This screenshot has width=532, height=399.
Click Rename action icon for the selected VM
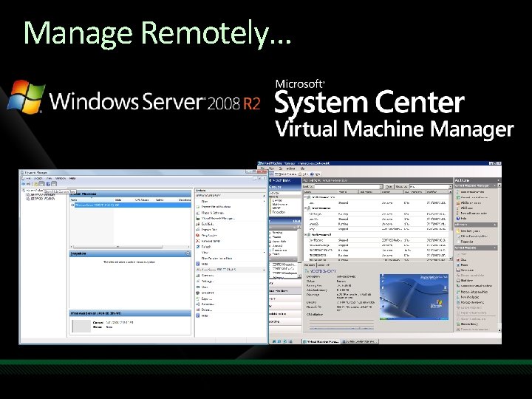198,304
